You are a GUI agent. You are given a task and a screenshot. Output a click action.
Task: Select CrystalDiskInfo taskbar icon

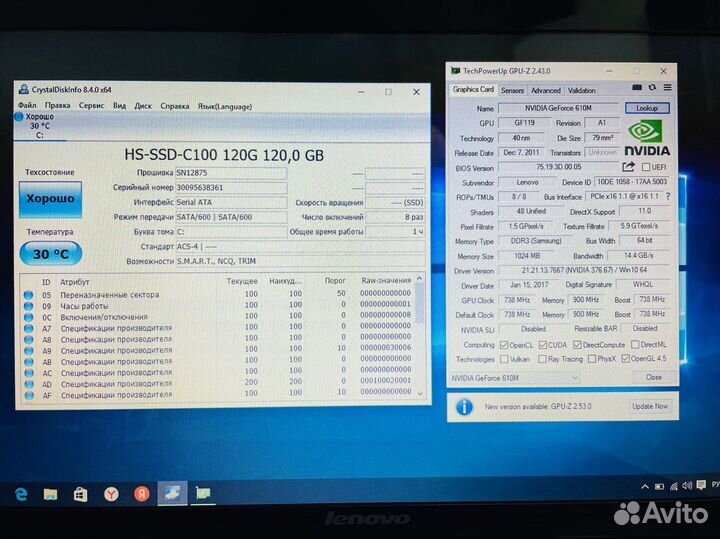click(x=172, y=494)
